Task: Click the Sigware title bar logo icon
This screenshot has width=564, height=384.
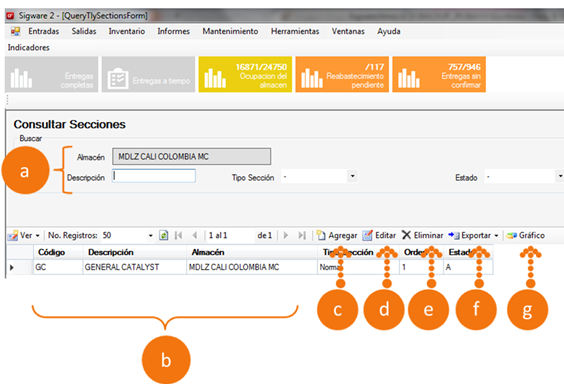Action: point(10,16)
